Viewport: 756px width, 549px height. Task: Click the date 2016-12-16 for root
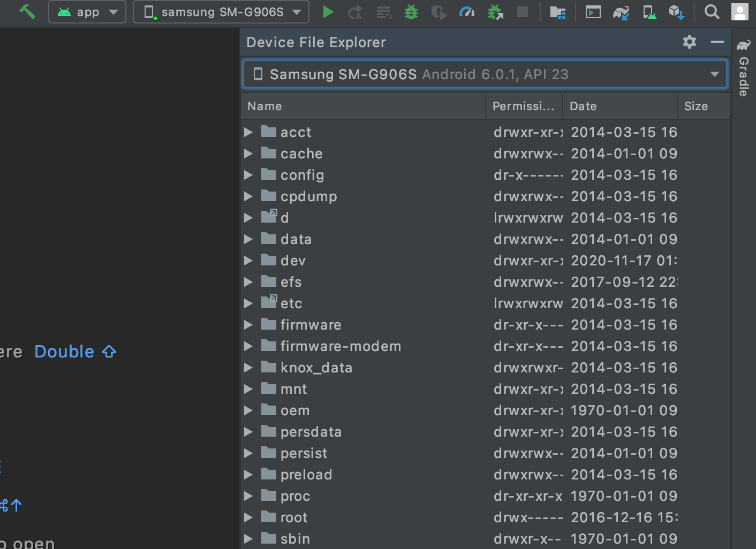click(624, 517)
